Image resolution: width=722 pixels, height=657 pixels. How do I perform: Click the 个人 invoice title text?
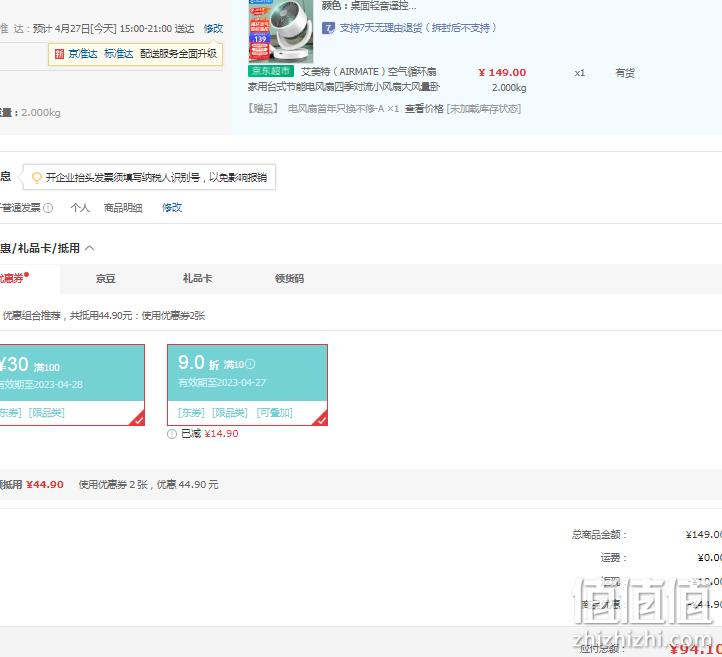click(x=80, y=208)
